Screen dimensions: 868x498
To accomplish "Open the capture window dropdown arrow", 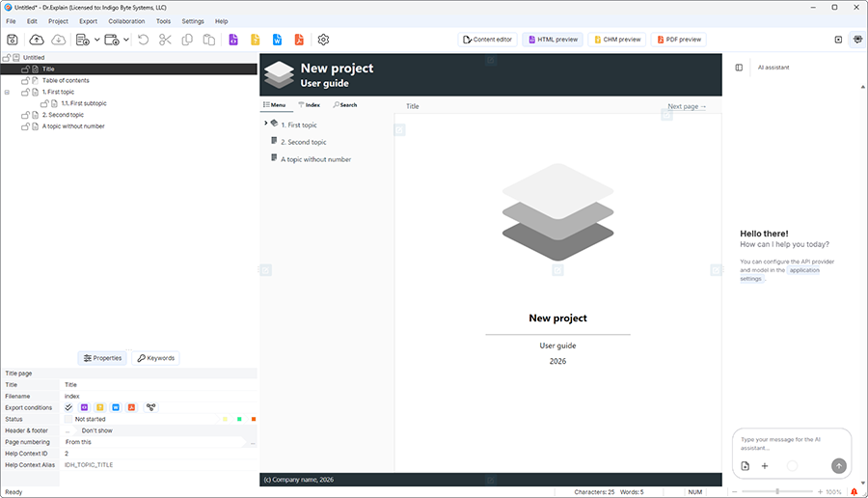I will click(126, 40).
